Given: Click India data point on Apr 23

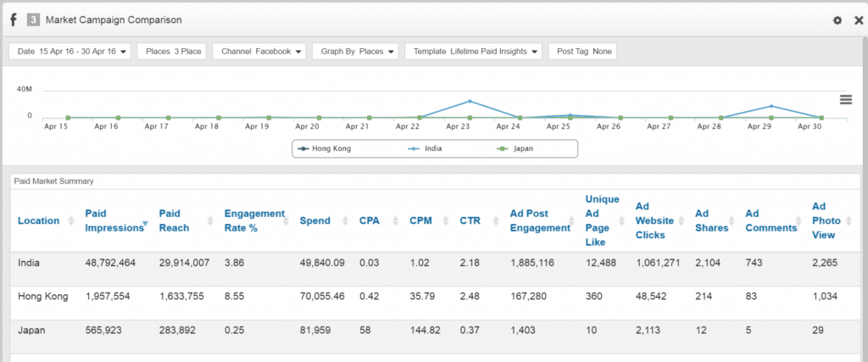Looking at the screenshot, I should coord(470,101).
